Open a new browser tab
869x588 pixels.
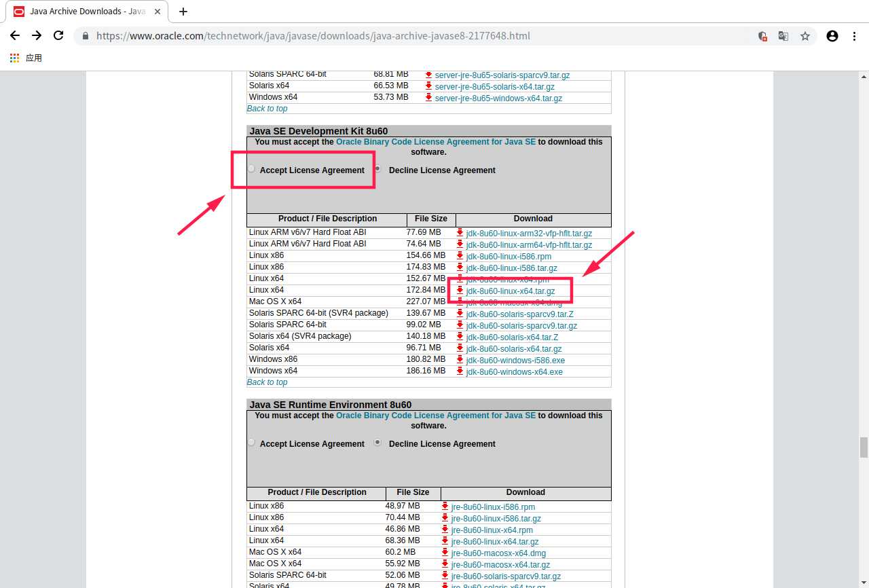click(x=183, y=12)
